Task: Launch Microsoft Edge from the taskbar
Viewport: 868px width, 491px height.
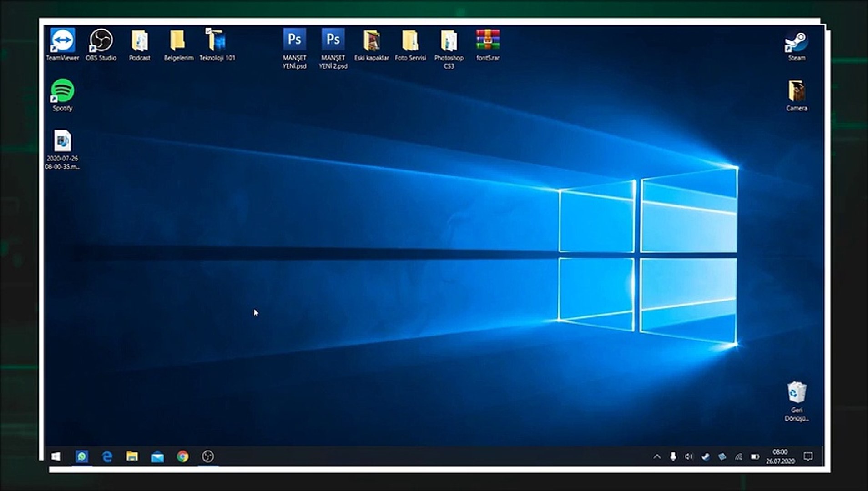Action: click(107, 456)
